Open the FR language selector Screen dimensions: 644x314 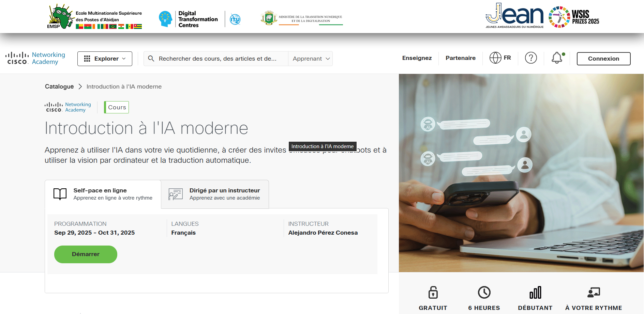(507, 58)
